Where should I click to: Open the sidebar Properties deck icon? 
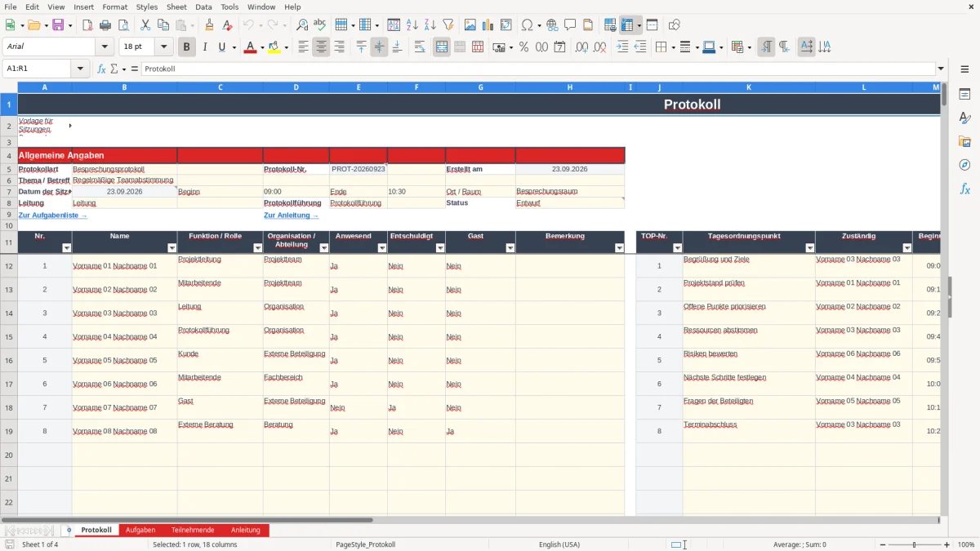point(964,95)
